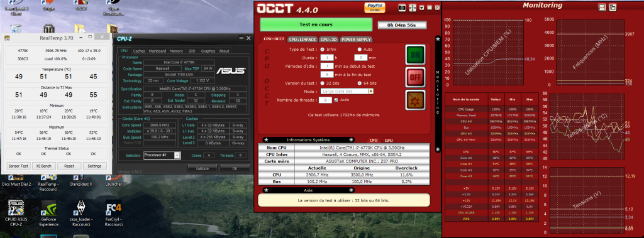Click the star next to Informations Système
The image size is (644, 238).
[x=266, y=140]
